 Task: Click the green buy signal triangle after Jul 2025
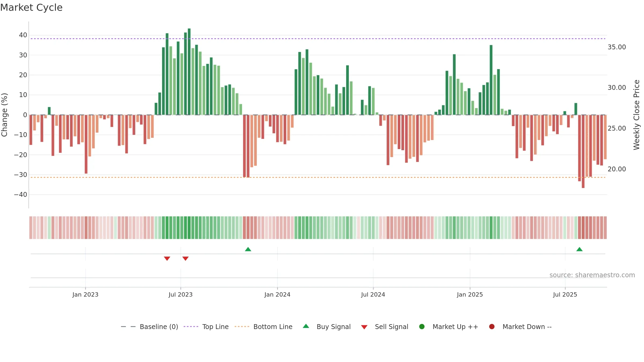click(x=579, y=249)
